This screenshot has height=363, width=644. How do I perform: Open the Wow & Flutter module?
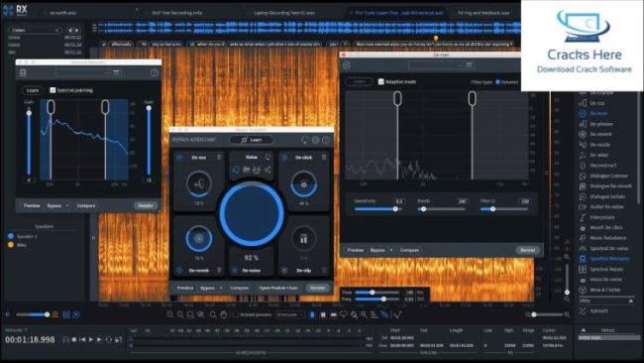tap(599, 290)
